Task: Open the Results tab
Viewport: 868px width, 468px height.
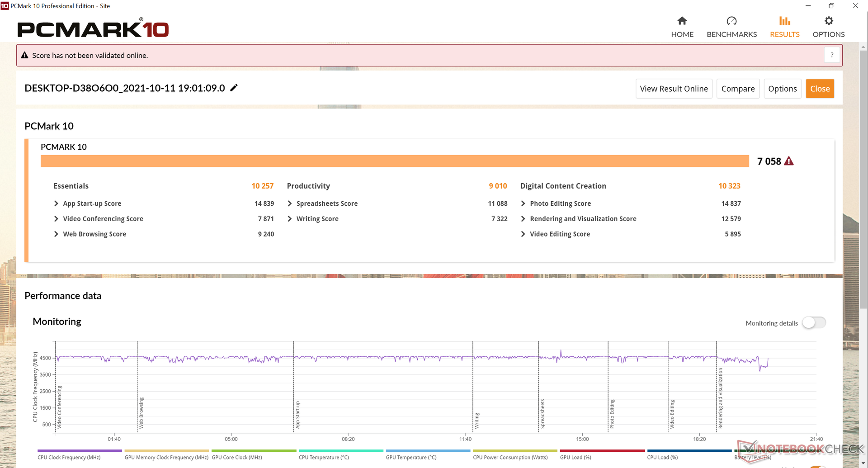Action: [x=784, y=27]
